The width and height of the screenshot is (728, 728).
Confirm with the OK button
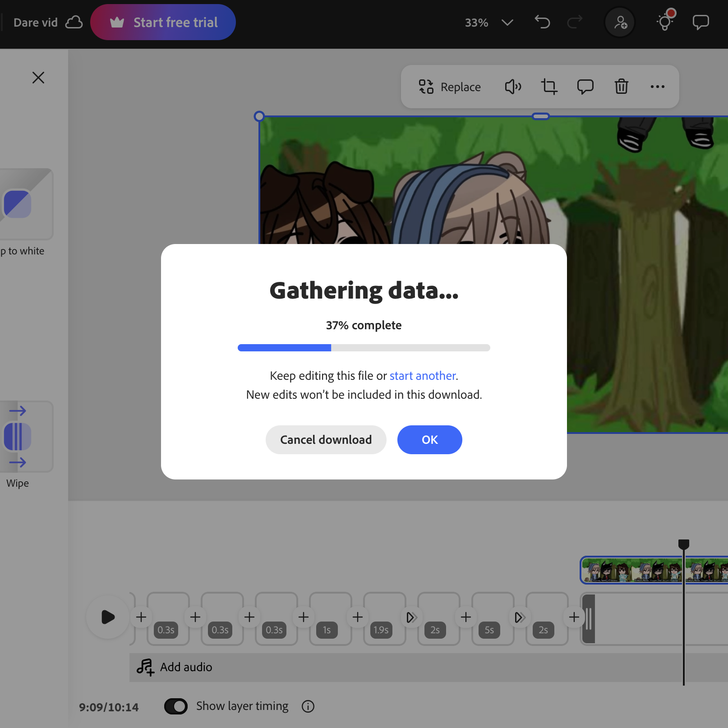point(430,440)
